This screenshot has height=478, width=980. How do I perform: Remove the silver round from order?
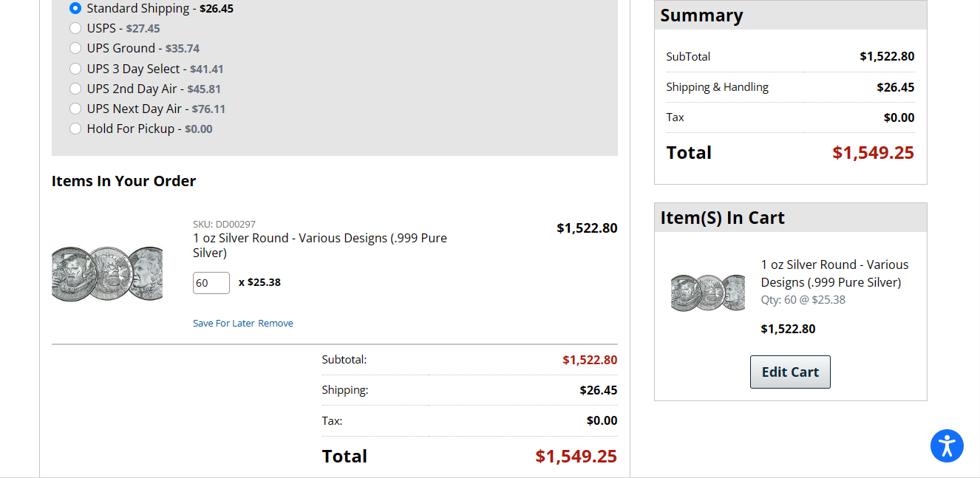pos(276,324)
